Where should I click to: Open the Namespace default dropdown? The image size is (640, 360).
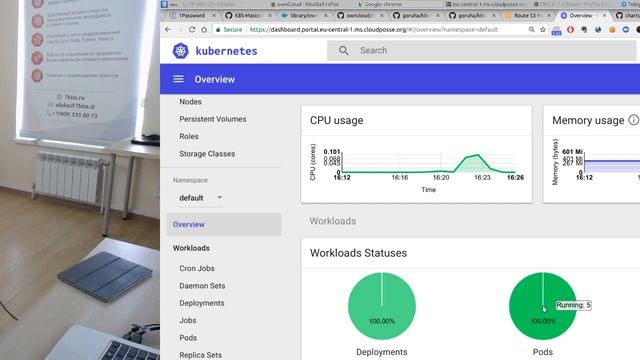[x=200, y=198]
